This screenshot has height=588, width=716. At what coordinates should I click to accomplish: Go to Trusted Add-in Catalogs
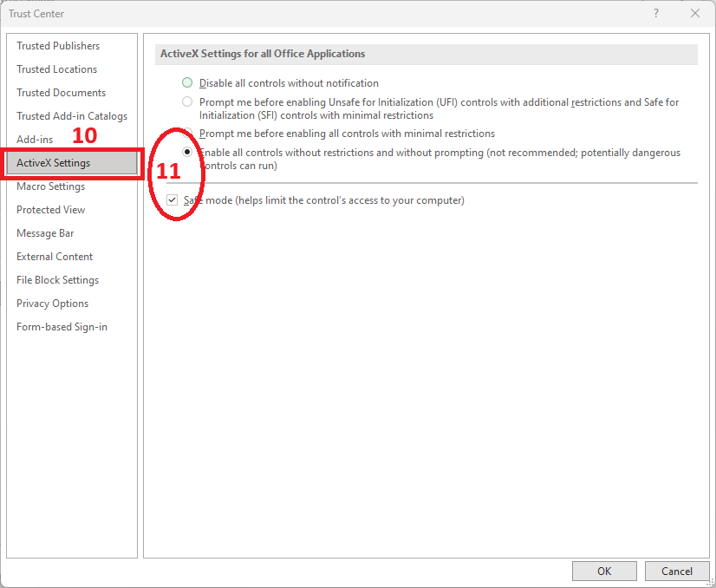[72, 116]
